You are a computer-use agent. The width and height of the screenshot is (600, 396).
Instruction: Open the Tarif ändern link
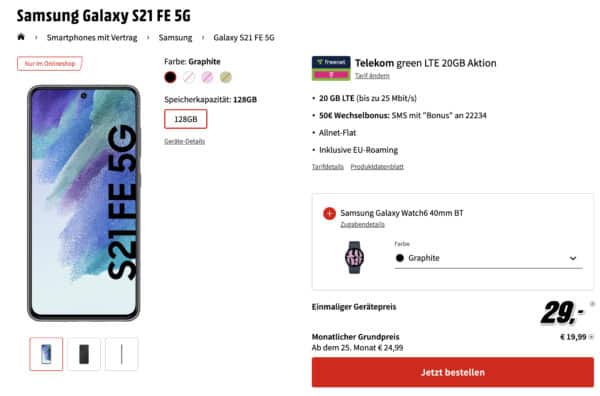pyautogui.click(x=372, y=76)
